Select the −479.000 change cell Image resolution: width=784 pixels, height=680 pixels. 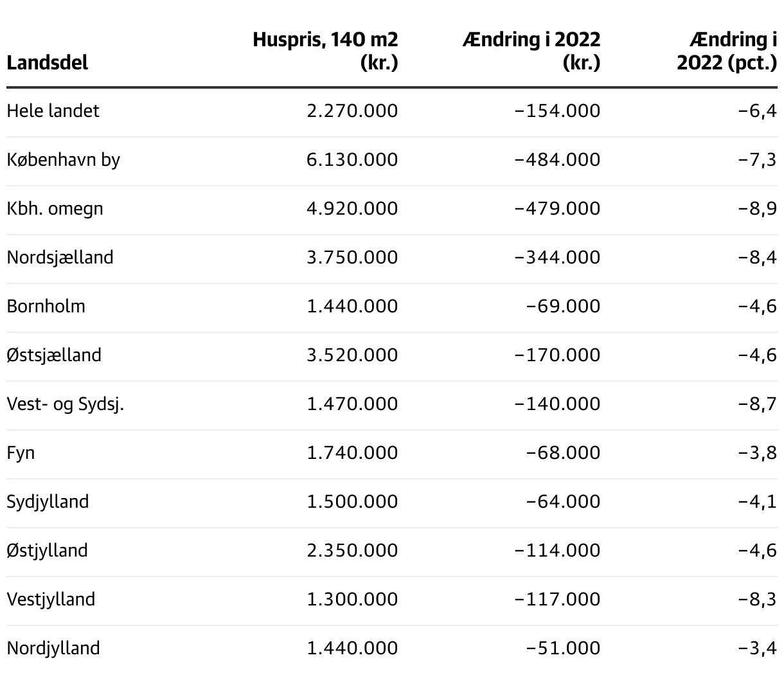557,208
